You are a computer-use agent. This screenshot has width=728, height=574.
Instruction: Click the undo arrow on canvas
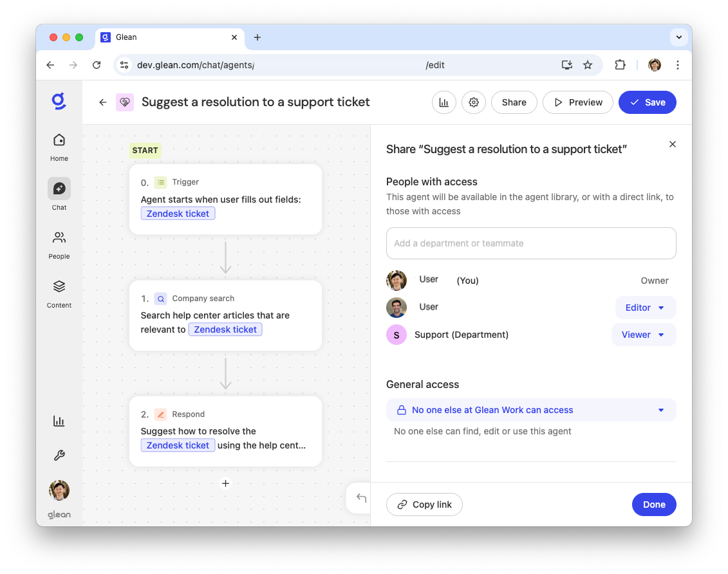pyautogui.click(x=361, y=498)
